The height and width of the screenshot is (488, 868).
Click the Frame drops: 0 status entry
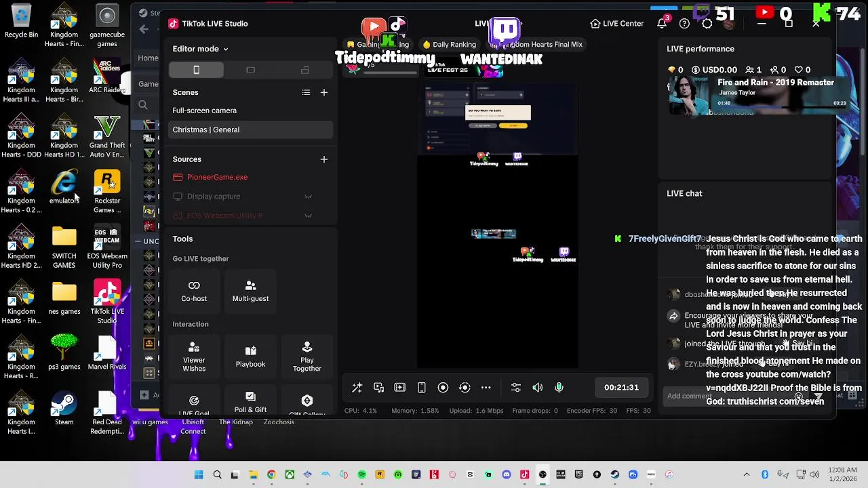tap(535, 411)
